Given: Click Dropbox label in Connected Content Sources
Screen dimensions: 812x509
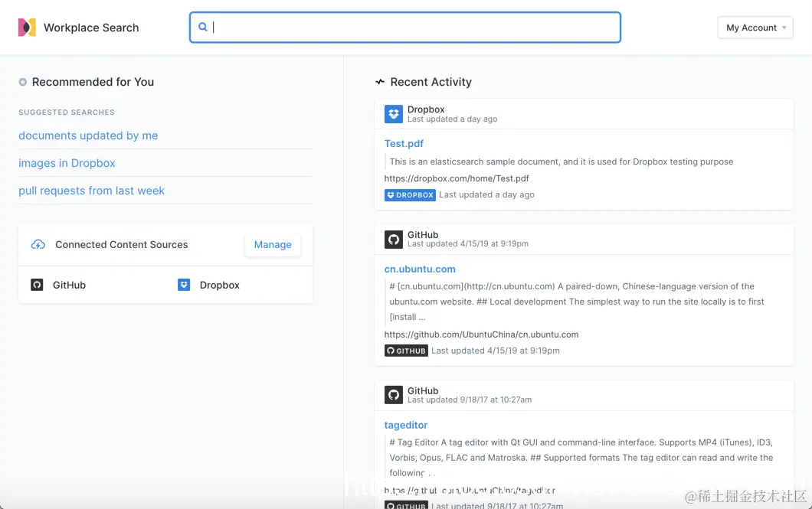Looking at the screenshot, I should [220, 285].
